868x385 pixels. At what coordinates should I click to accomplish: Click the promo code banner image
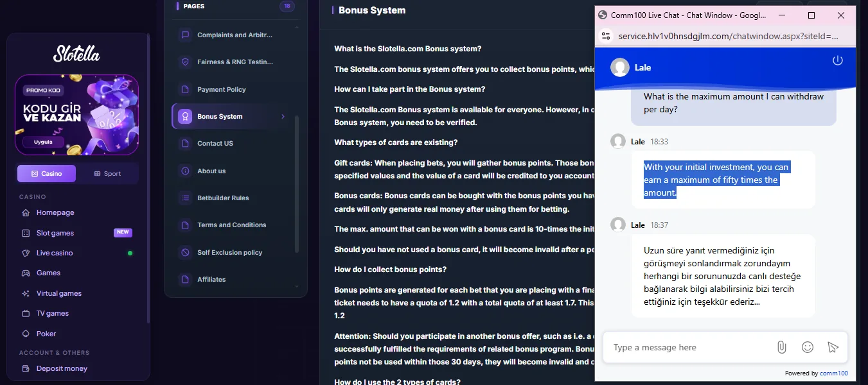[x=76, y=115]
